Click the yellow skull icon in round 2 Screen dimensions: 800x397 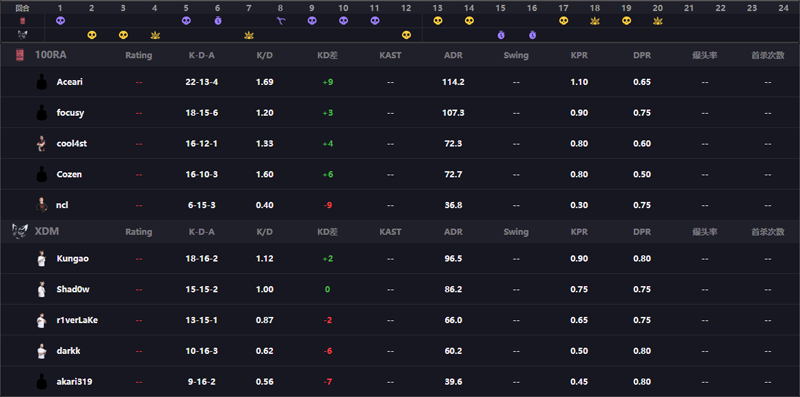click(92, 35)
